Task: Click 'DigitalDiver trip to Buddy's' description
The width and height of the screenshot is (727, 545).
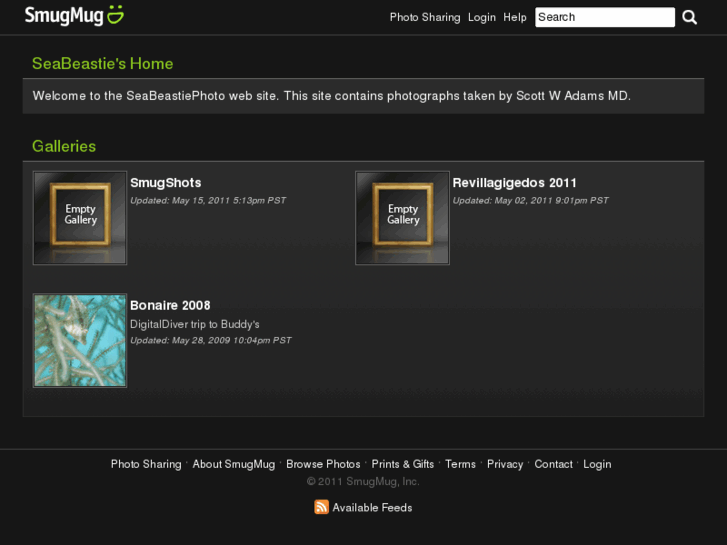Action: click(x=195, y=324)
